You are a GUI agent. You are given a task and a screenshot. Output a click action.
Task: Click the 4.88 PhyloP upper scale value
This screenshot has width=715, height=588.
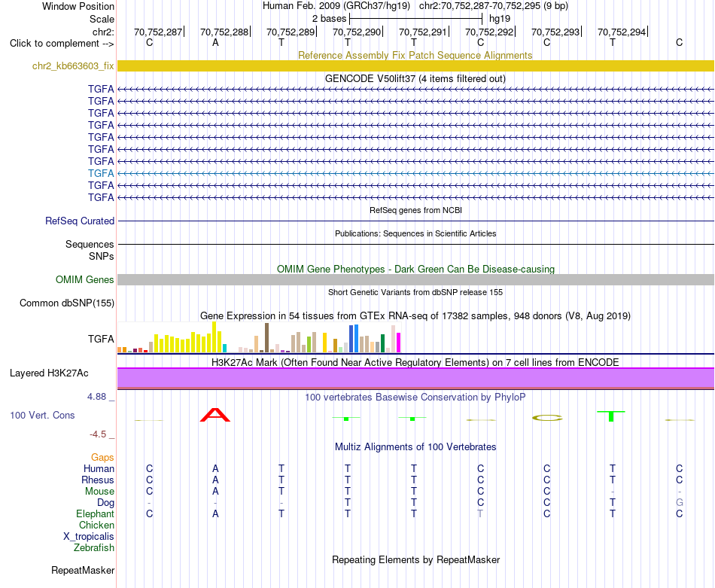[96, 397]
